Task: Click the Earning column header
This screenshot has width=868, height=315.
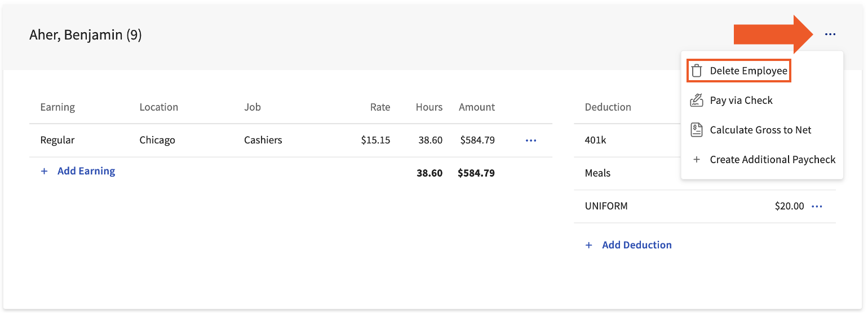Action: tap(57, 107)
